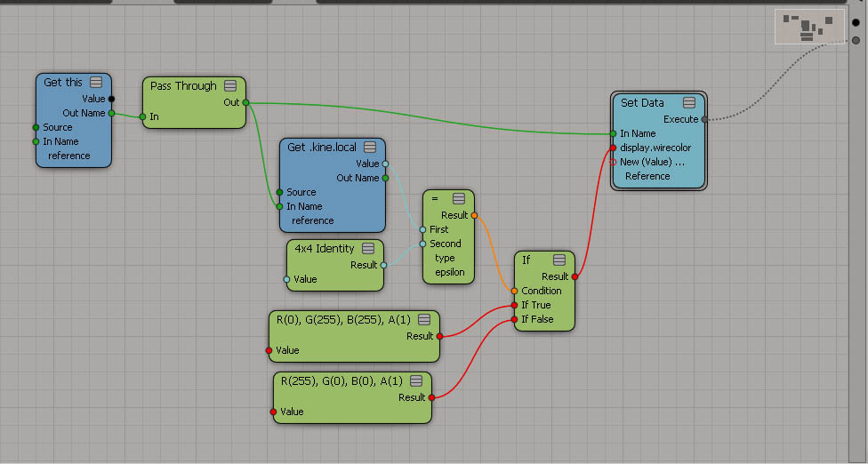Screen dimensions: 868x464
Task: Click the In Name port on Get .kine.local
Action: pyautogui.click(x=279, y=206)
